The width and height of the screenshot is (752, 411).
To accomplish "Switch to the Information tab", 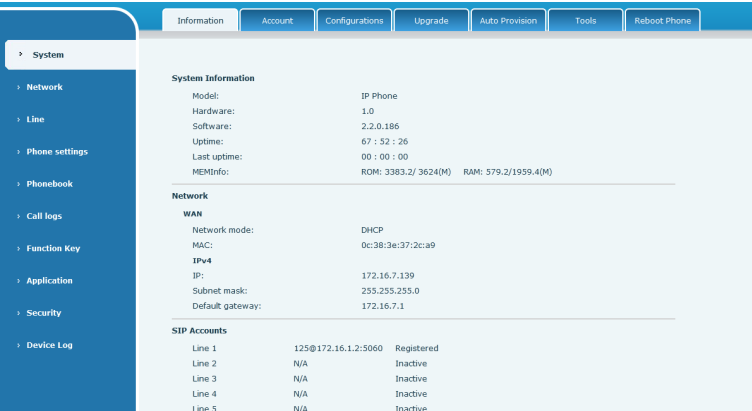I will (x=200, y=22).
